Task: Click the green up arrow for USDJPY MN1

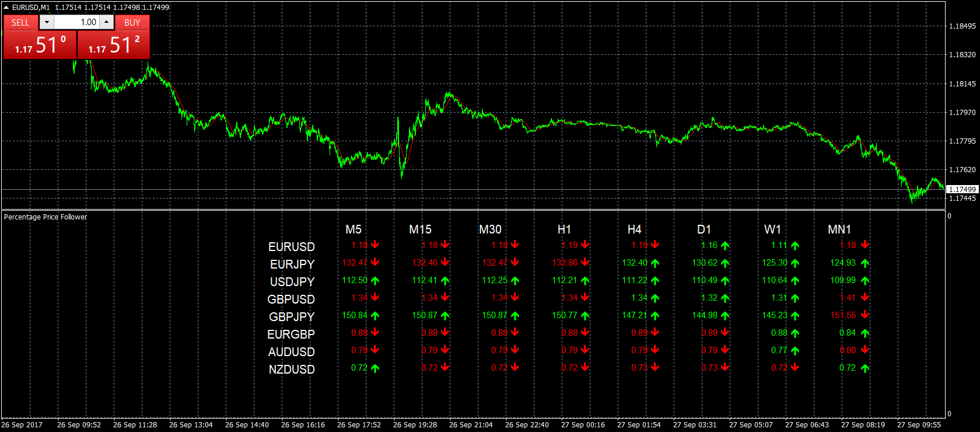Action: 865,281
